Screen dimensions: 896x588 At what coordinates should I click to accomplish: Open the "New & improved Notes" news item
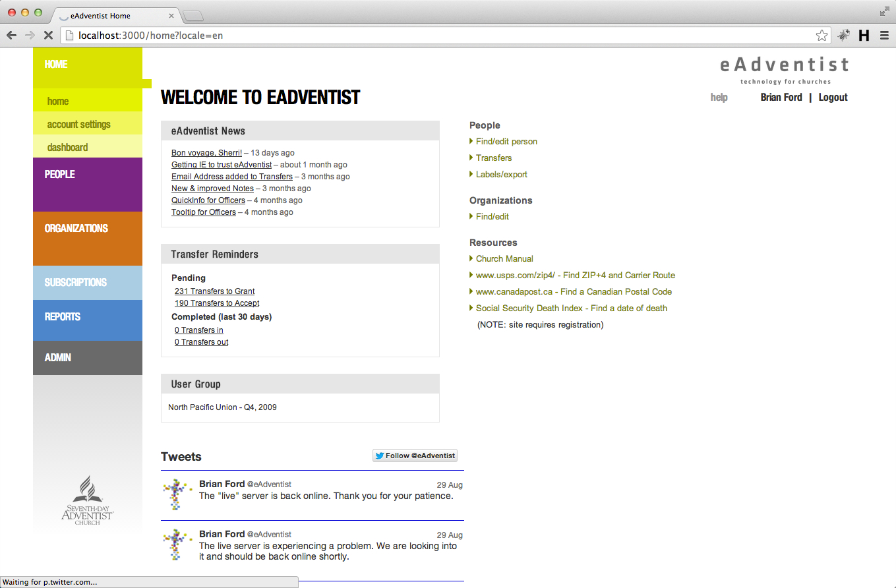[212, 189]
